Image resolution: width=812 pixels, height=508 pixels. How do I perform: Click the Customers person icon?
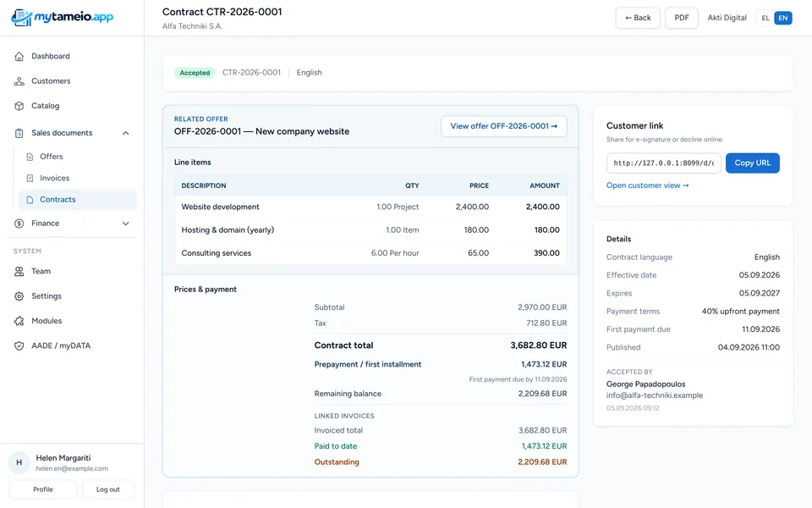coord(19,81)
